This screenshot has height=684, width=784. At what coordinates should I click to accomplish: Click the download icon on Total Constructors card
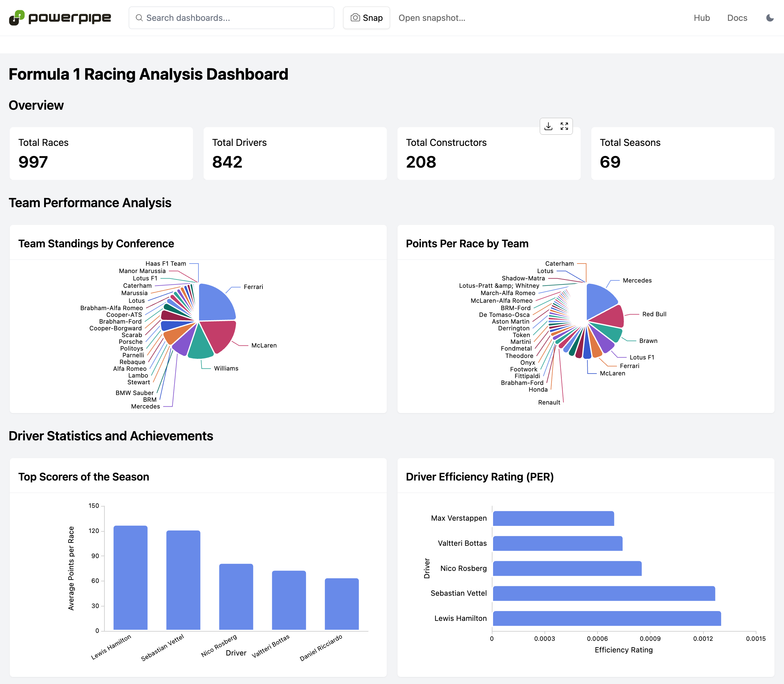pyautogui.click(x=548, y=126)
